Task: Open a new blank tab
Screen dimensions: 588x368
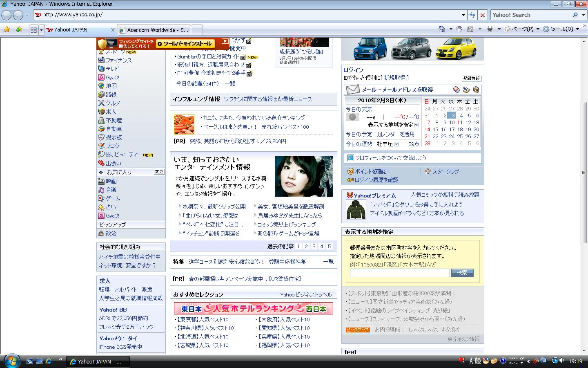Action: tap(197, 30)
